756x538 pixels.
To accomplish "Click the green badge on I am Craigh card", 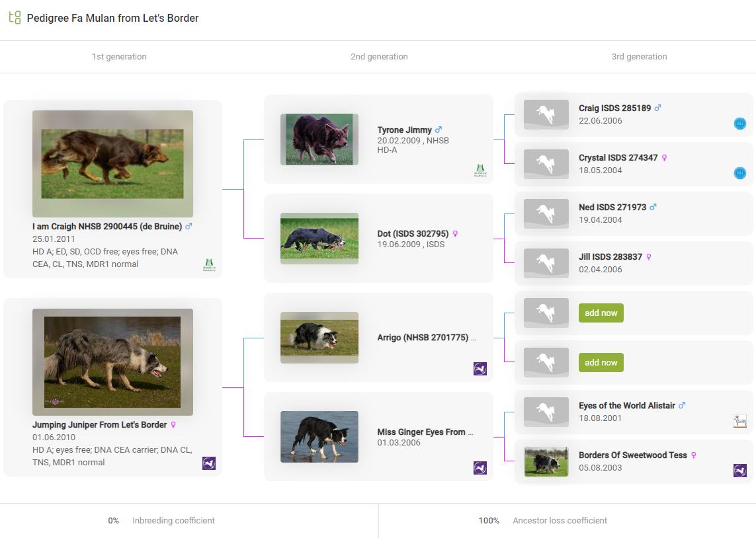I will pyautogui.click(x=209, y=265).
